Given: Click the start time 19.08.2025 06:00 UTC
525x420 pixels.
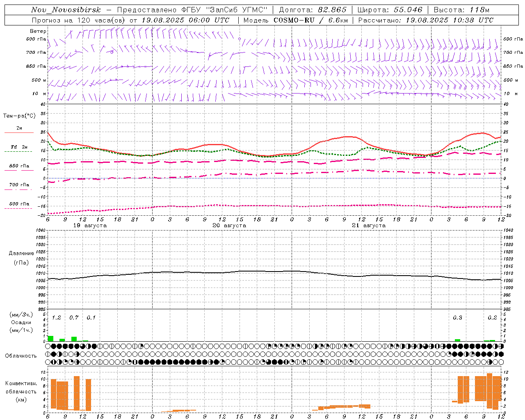Looking at the screenshot, I should (185, 20).
